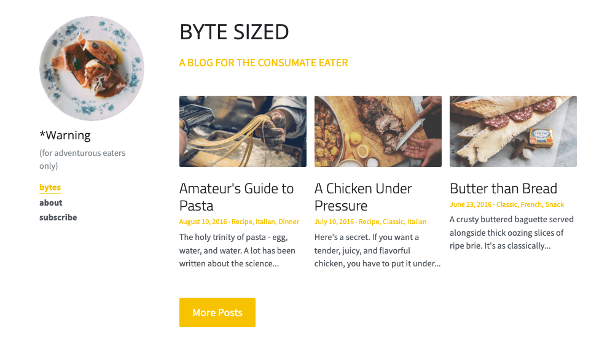Click the June 23, 2016 post date
The image size is (610, 364).
(471, 204)
